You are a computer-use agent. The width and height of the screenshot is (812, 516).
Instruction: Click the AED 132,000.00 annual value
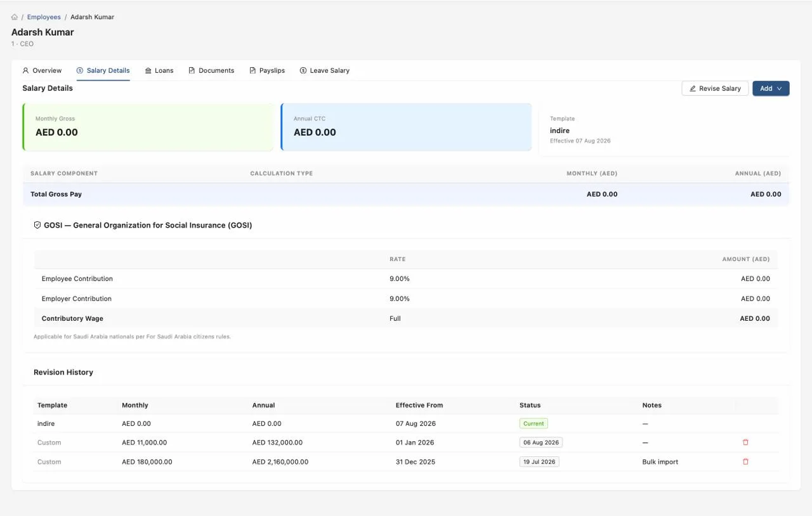[277, 442]
